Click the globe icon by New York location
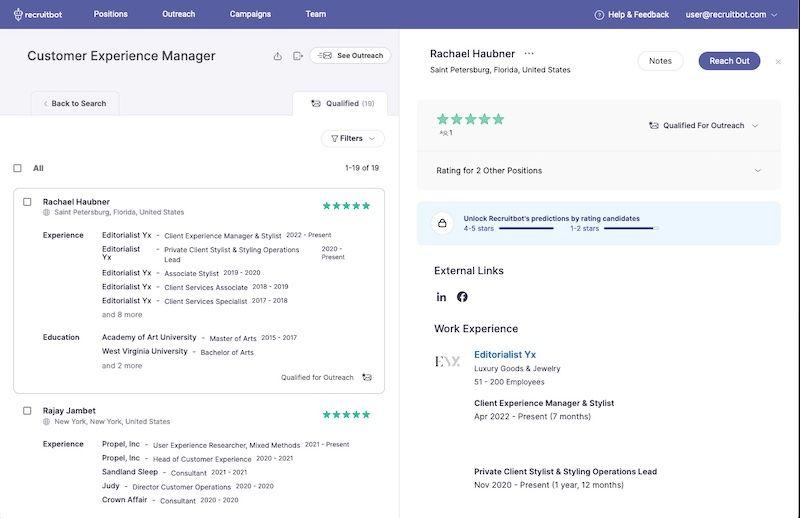The width and height of the screenshot is (800, 518). (46, 422)
